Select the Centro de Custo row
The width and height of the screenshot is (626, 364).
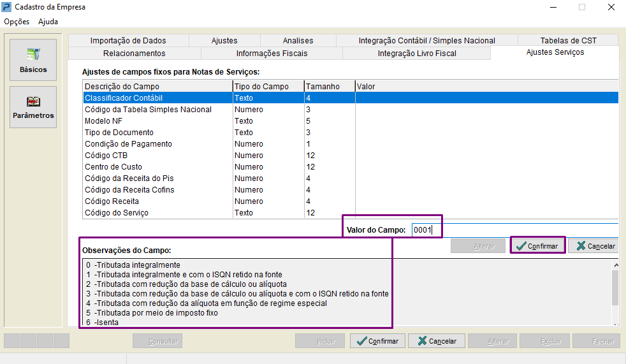point(351,167)
